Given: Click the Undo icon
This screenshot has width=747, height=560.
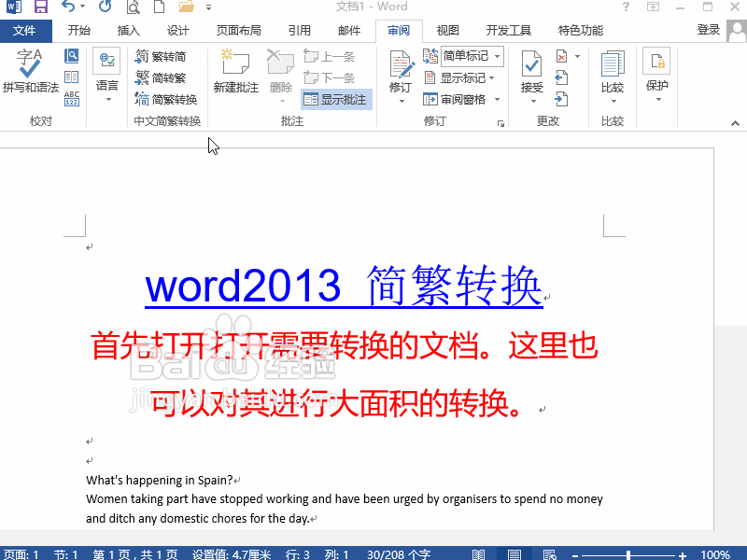Looking at the screenshot, I should [68, 7].
